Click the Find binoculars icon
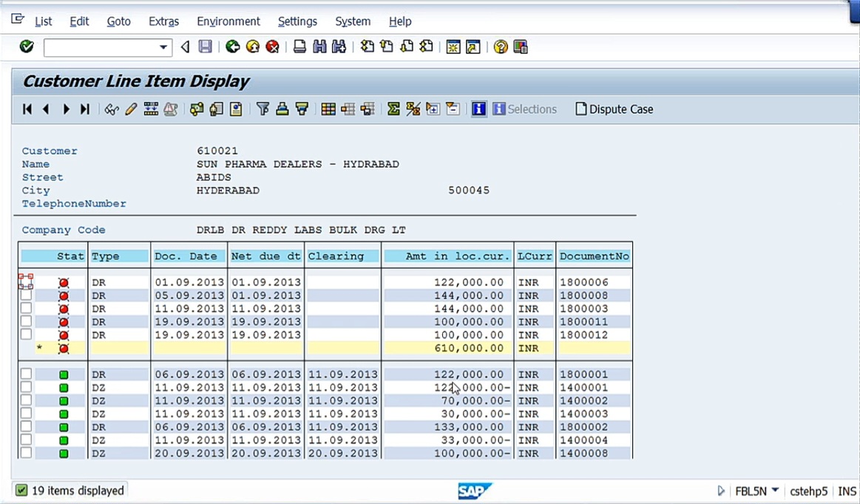 319,47
